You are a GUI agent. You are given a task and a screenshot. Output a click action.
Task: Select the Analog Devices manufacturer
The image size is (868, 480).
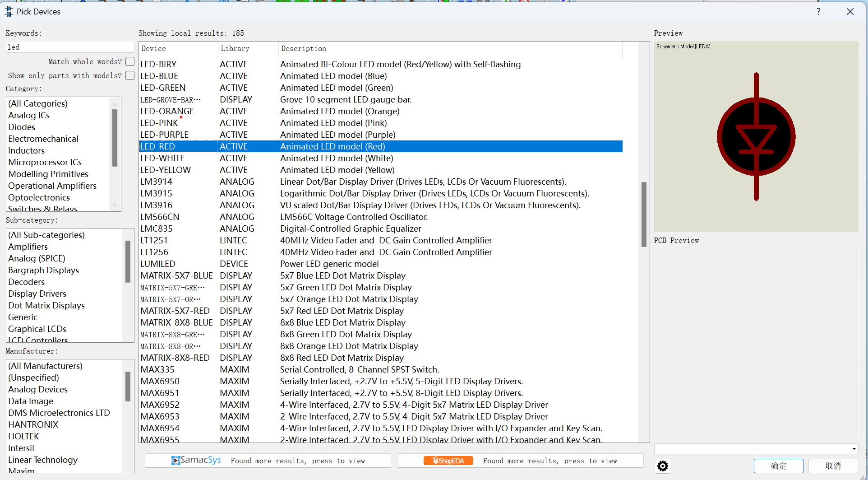coord(38,389)
